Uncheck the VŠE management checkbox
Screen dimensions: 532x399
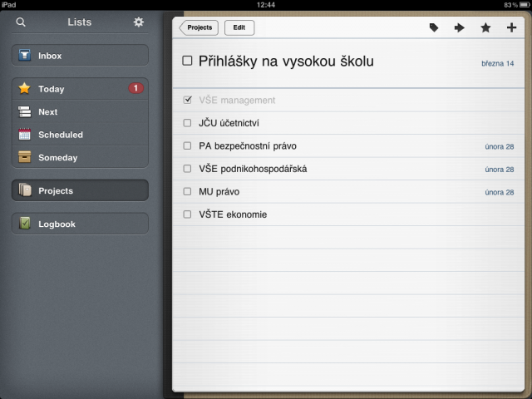pyautogui.click(x=187, y=100)
